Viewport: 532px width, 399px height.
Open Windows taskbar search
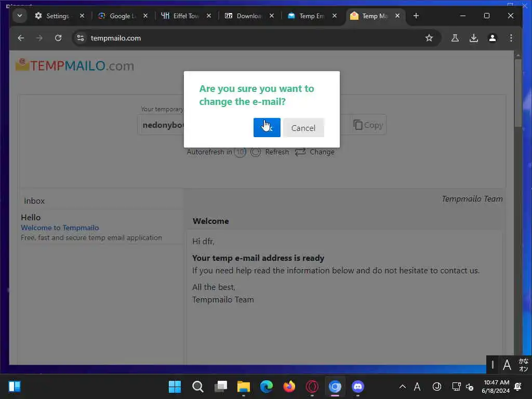pyautogui.click(x=197, y=387)
